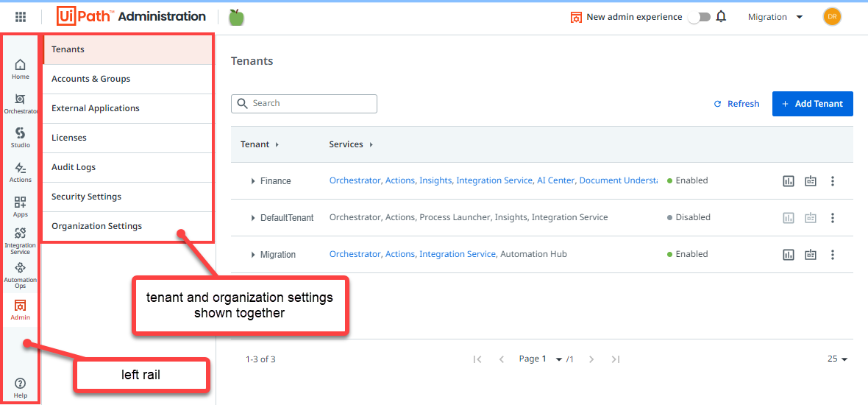Viewport: 868px width, 405px height.
Task: Click the New admin experience icon
Action: [x=576, y=17]
